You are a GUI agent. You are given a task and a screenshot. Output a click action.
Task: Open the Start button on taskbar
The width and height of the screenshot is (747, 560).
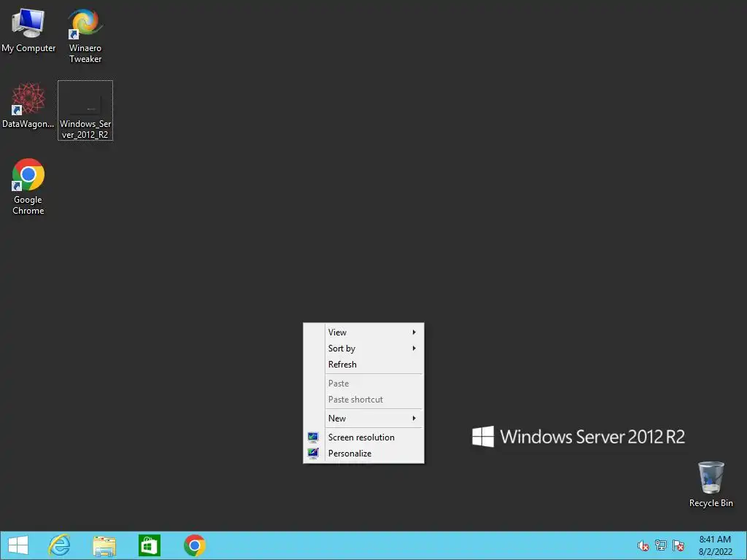(x=18, y=545)
